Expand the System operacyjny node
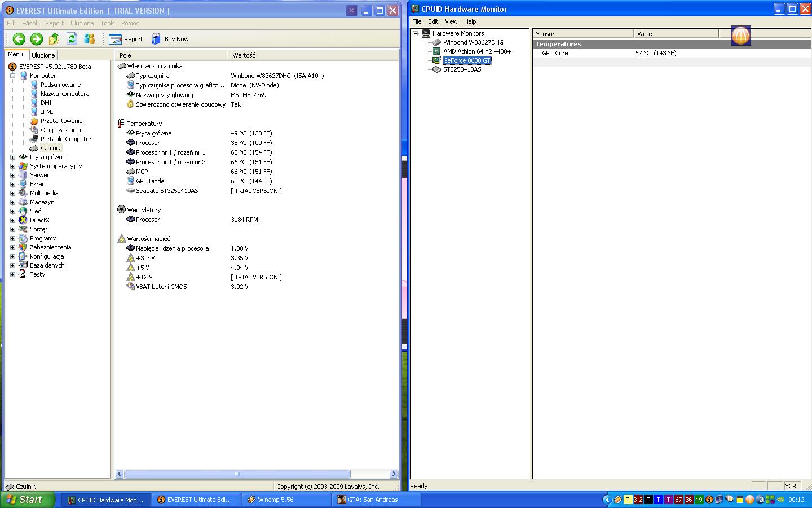The image size is (812, 508). [13, 166]
